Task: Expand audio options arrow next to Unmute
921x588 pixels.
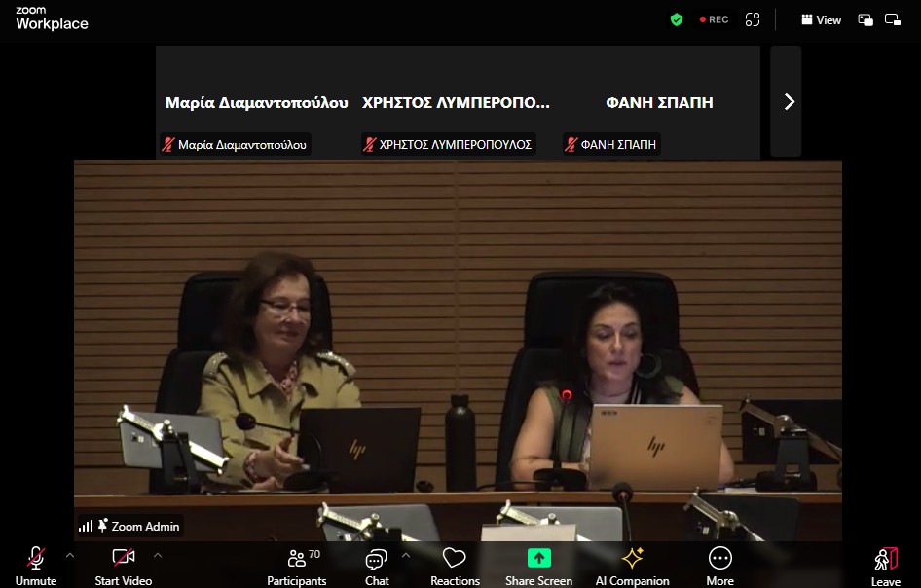Action: 69,555
